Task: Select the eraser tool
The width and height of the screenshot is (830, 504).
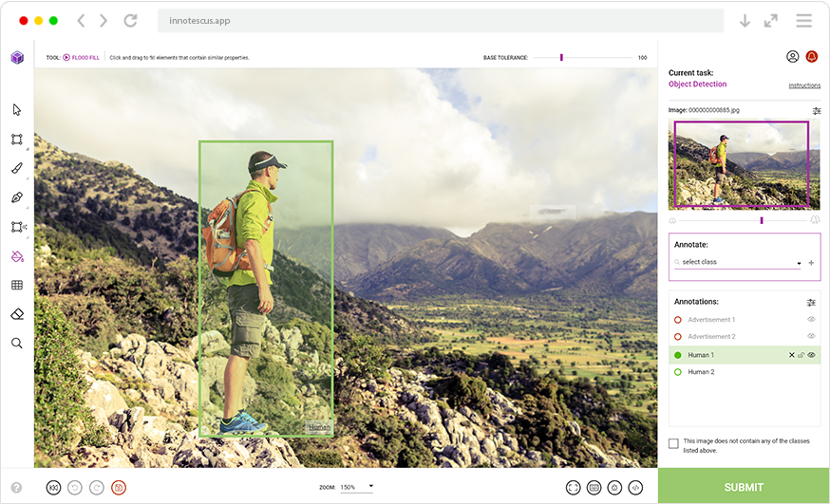Action: [x=17, y=314]
